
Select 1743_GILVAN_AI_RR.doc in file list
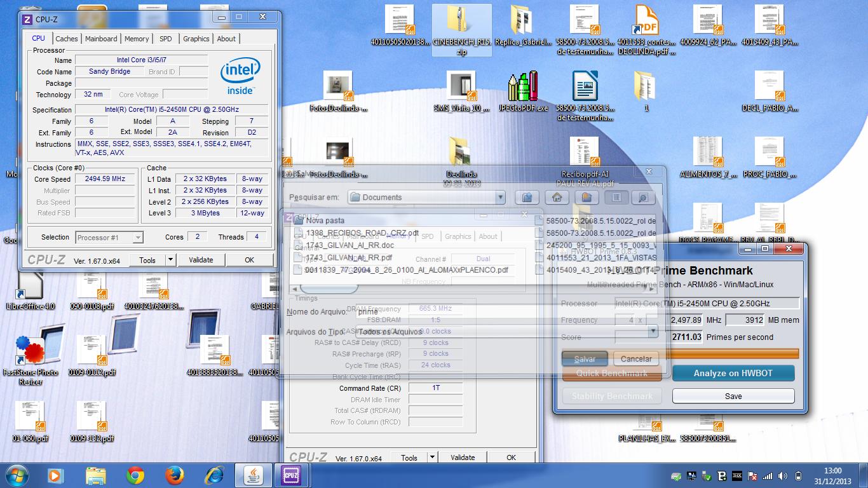tap(344, 245)
